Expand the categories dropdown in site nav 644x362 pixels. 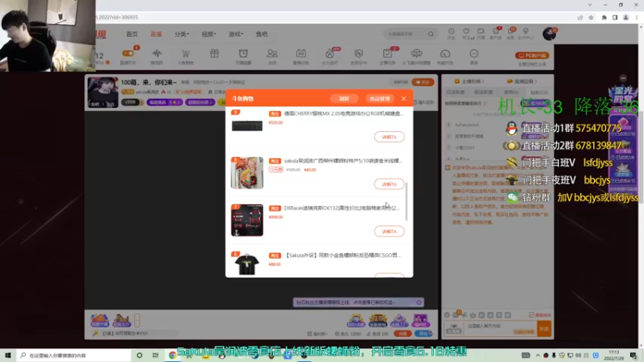coord(181,34)
